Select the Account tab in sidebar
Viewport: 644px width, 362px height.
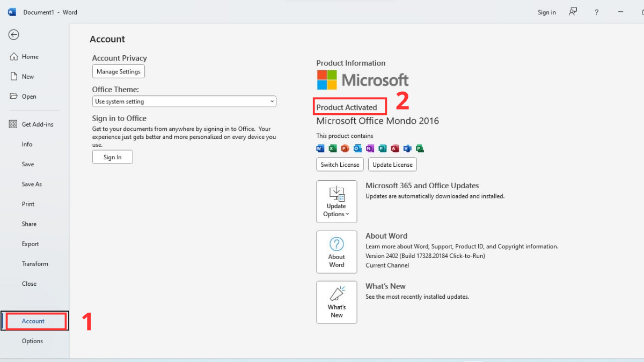[35, 321]
